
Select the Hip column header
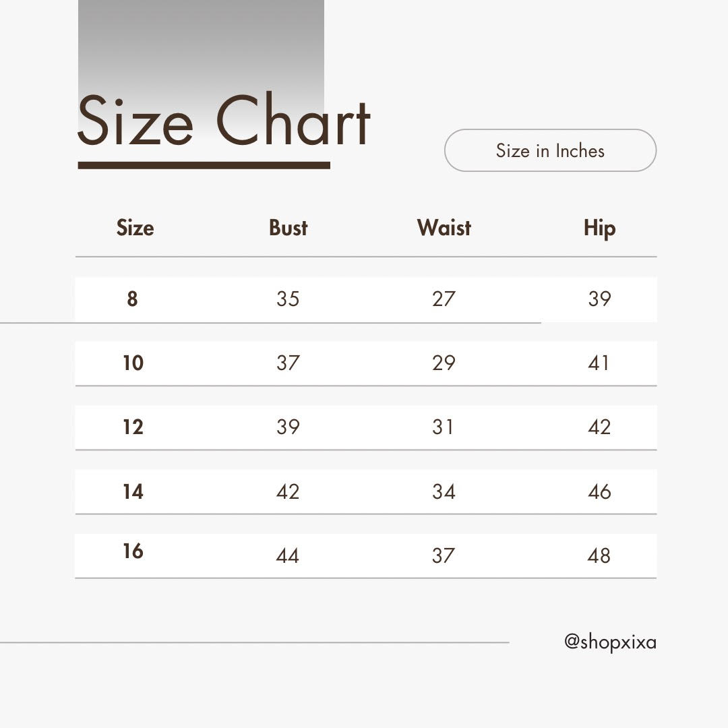click(x=599, y=229)
